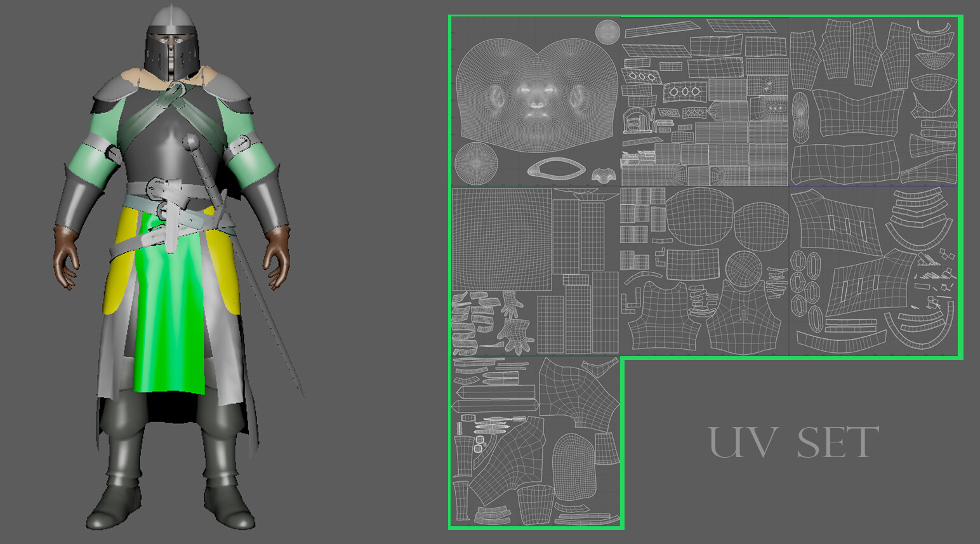Click the UV SET text label
This screenshot has height=544, width=980.
(x=793, y=442)
